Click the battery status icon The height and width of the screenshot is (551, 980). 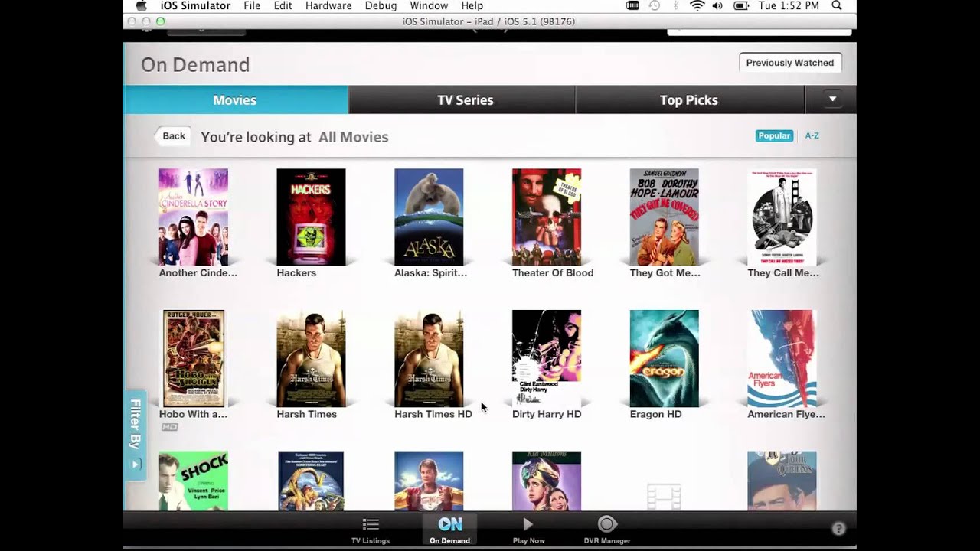741,6
